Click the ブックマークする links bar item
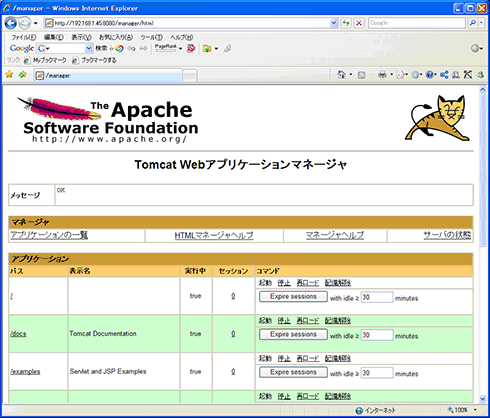 point(94,60)
